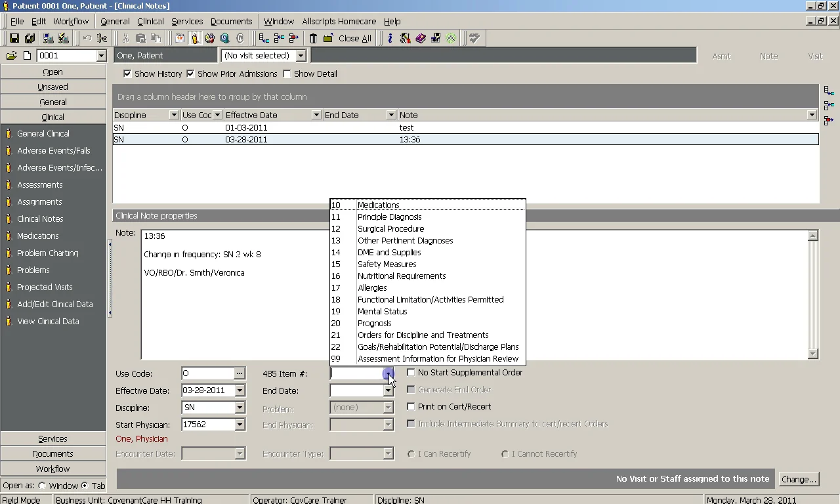The height and width of the screenshot is (504, 840).
Task: Click the trash can delete icon
Action: click(313, 39)
